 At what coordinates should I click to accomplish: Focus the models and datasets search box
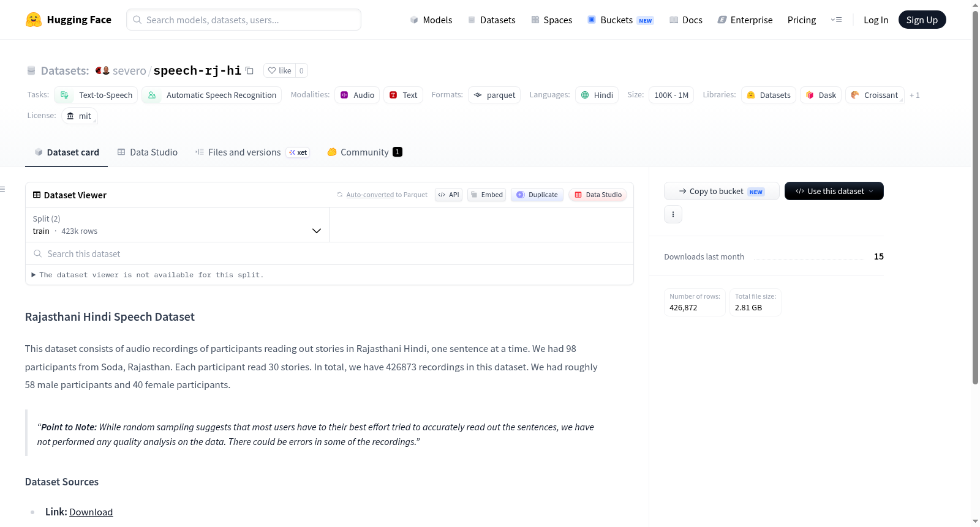click(244, 20)
